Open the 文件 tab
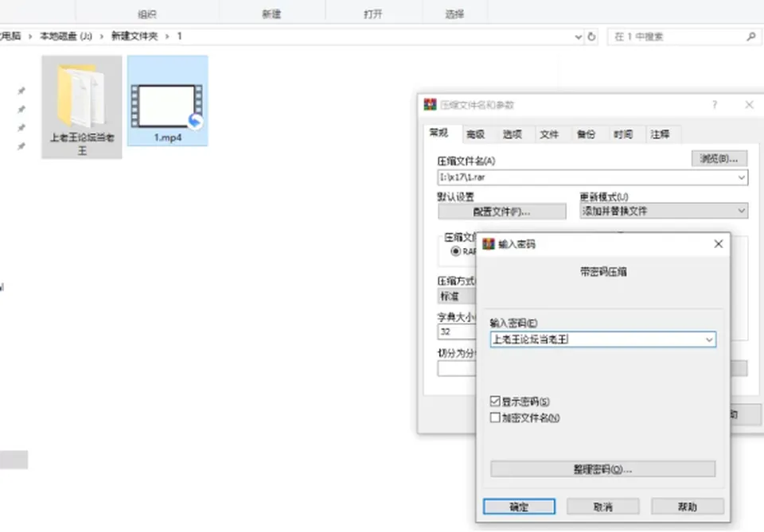 tap(549, 134)
